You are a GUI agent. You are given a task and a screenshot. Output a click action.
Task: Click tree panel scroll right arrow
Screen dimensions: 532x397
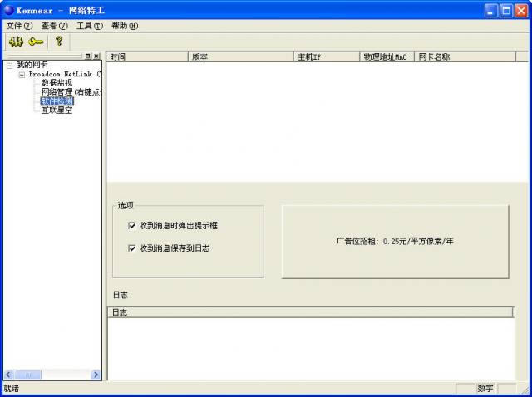96,375
